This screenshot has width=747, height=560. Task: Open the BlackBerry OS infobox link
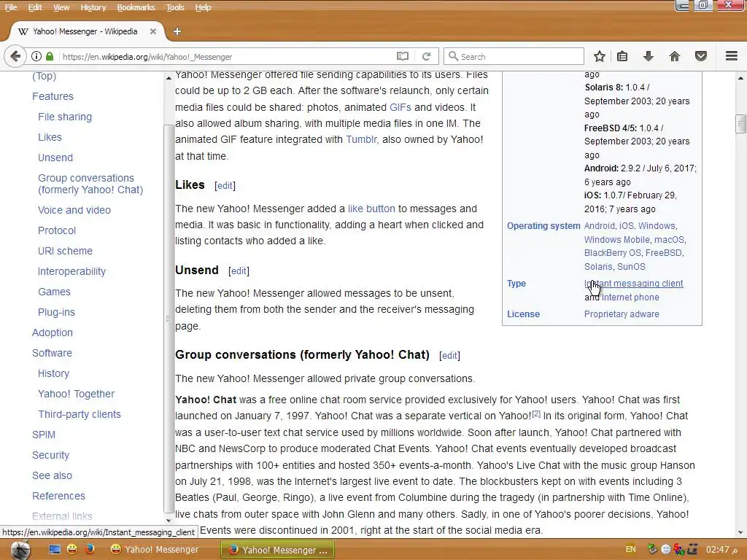(613, 253)
